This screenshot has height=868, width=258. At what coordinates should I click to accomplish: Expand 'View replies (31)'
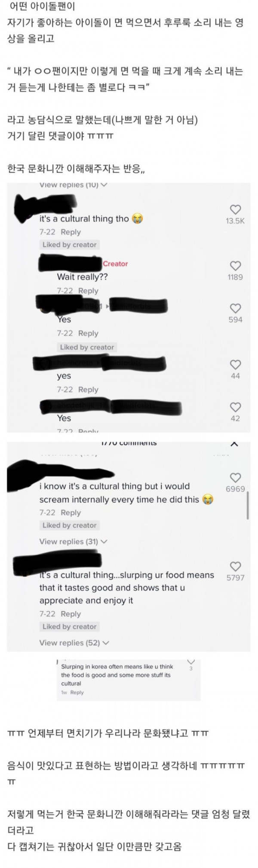pyautogui.click(x=73, y=541)
